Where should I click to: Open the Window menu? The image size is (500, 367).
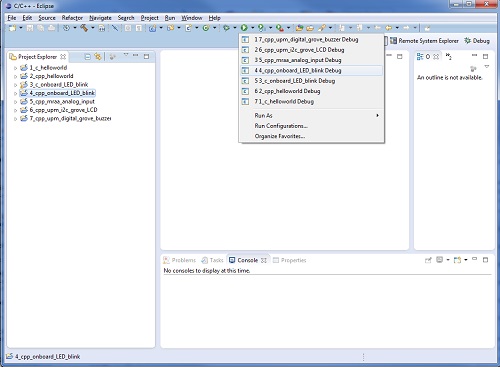(x=192, y=18)
